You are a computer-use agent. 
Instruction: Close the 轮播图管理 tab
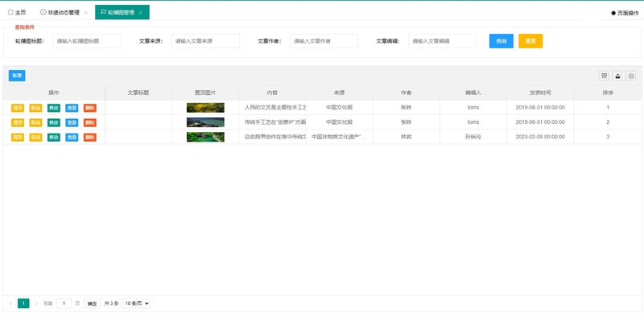141,13
